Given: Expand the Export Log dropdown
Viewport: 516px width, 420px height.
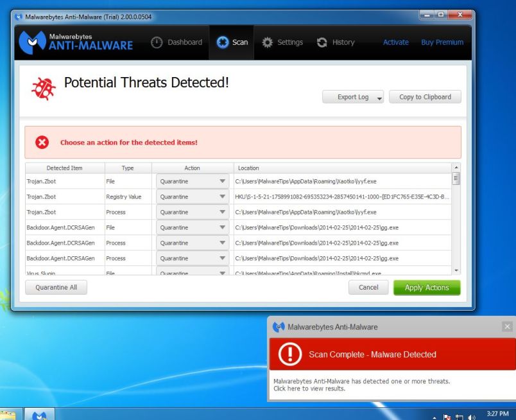Looking at the screenshot, I should coord(379,98).
